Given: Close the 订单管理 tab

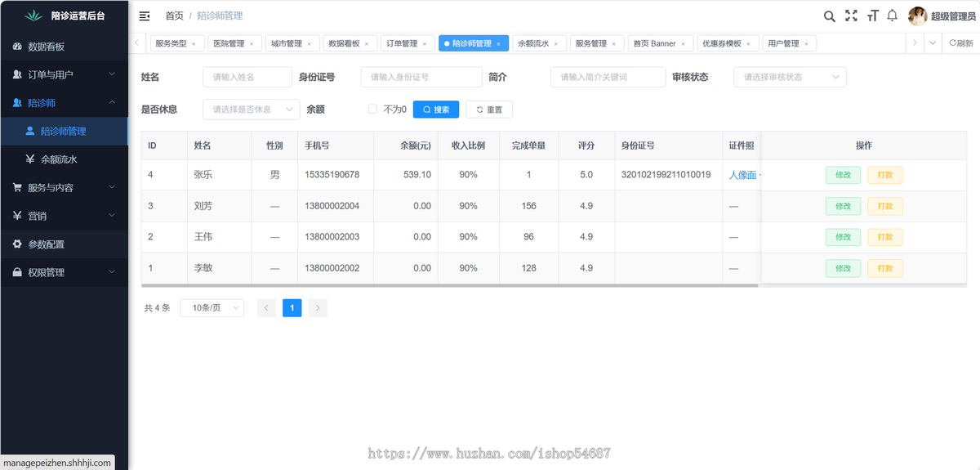Looking at the screenshot, I should (425, 44).
